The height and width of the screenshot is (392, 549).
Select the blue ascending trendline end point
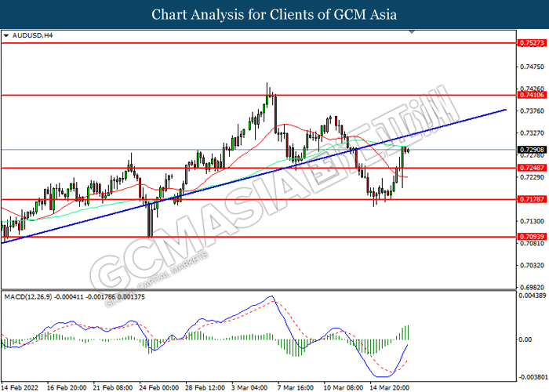tap(505, 110)
